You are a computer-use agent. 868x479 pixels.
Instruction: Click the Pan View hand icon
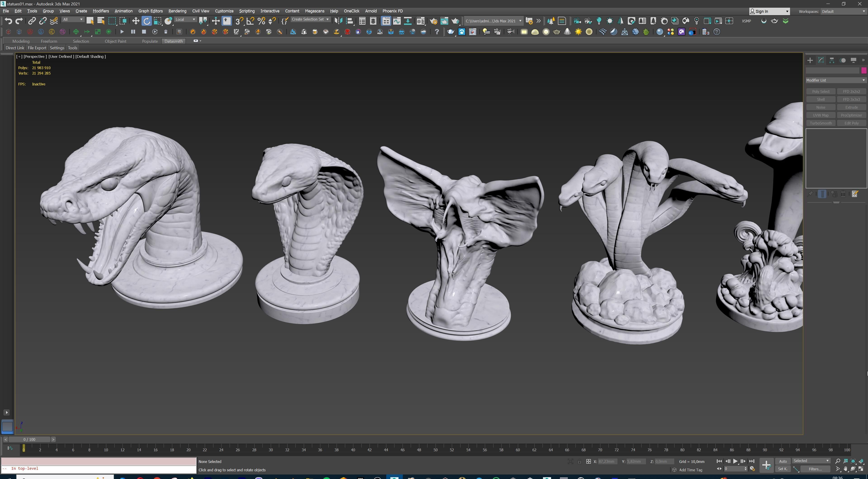point(845,469)
